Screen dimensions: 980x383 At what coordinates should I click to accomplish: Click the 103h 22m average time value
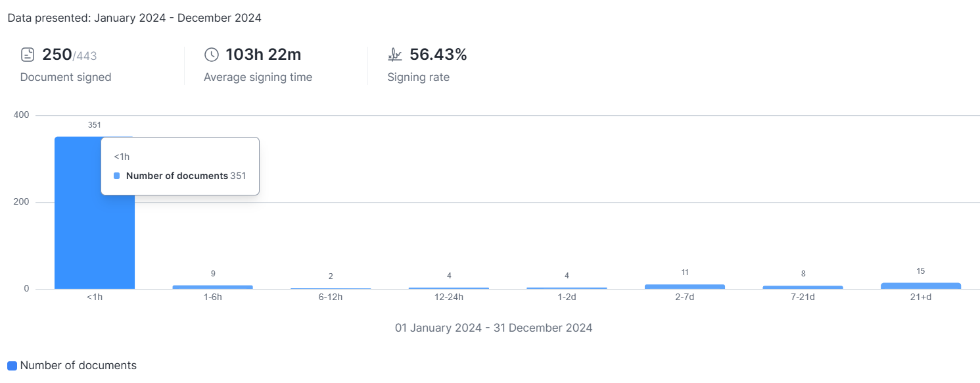(x=263, y=55)
